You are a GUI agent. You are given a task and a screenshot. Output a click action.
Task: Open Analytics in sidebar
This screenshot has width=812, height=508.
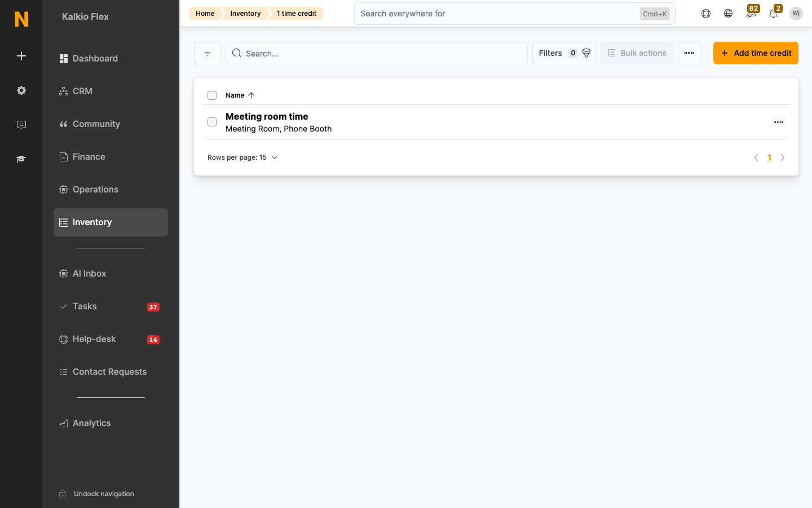tap(111, 423)
